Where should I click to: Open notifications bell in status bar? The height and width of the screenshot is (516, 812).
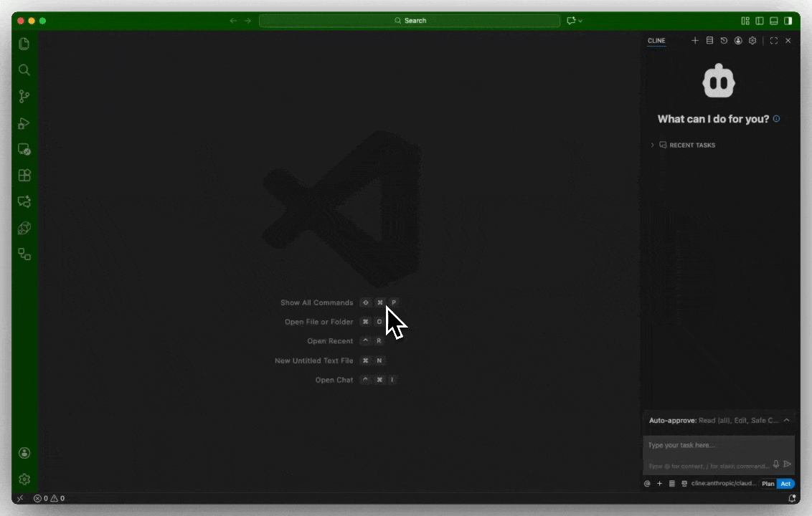[x=792, y=498]
